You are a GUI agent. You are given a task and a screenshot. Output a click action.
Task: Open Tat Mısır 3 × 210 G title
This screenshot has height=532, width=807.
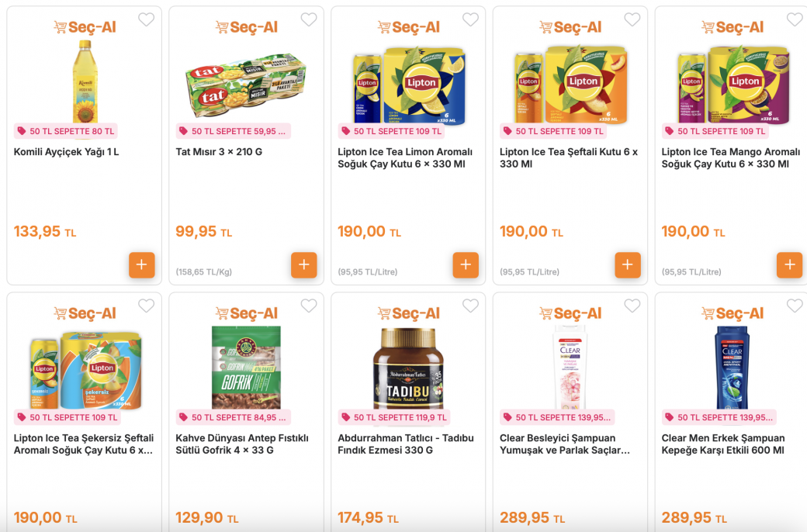click(219, 152)
